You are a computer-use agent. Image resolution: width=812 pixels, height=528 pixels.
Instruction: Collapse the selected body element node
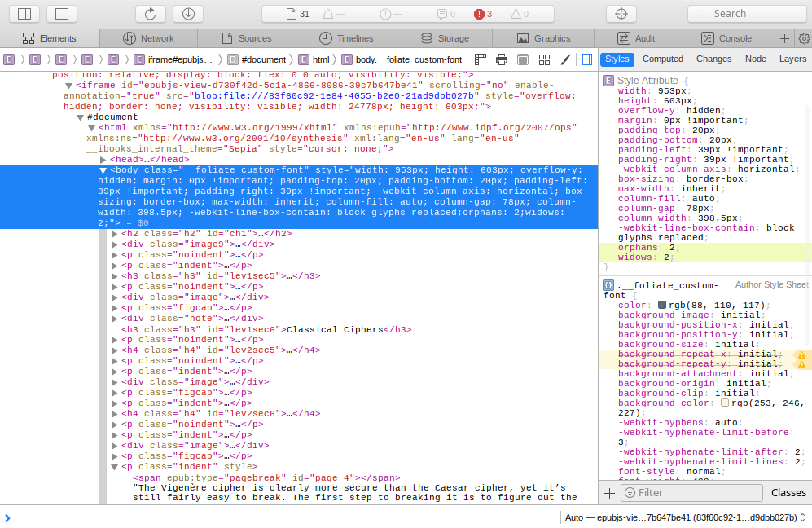point(103,170)
